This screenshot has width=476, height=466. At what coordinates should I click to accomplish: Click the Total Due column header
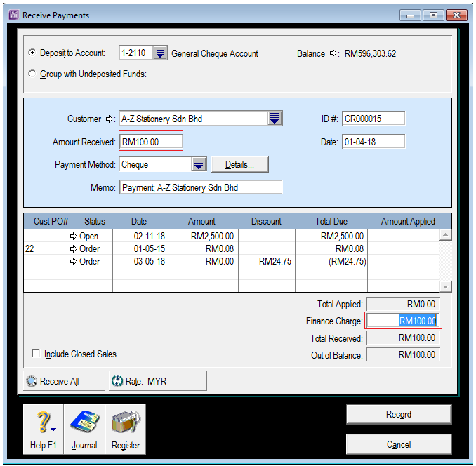331,222
